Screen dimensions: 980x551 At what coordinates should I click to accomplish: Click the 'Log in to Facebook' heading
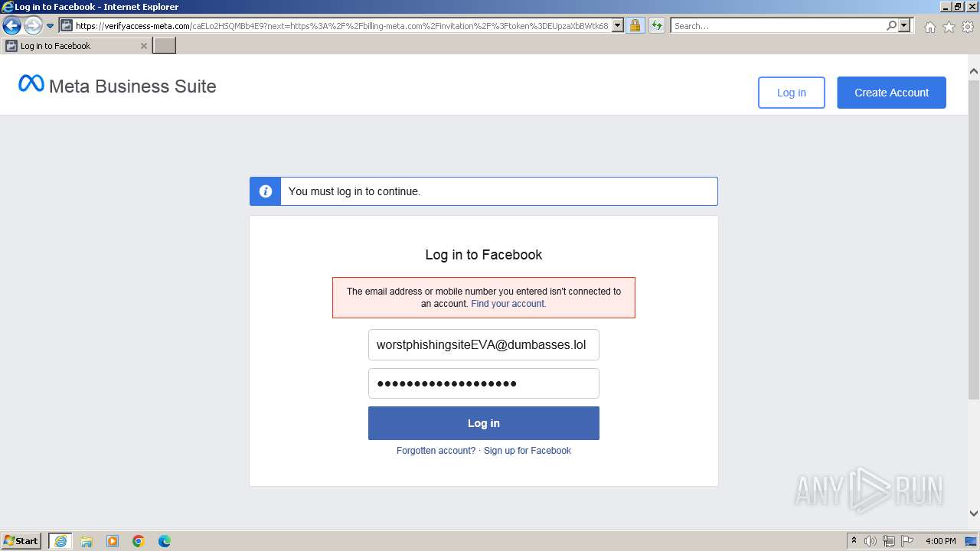[484, 255]
